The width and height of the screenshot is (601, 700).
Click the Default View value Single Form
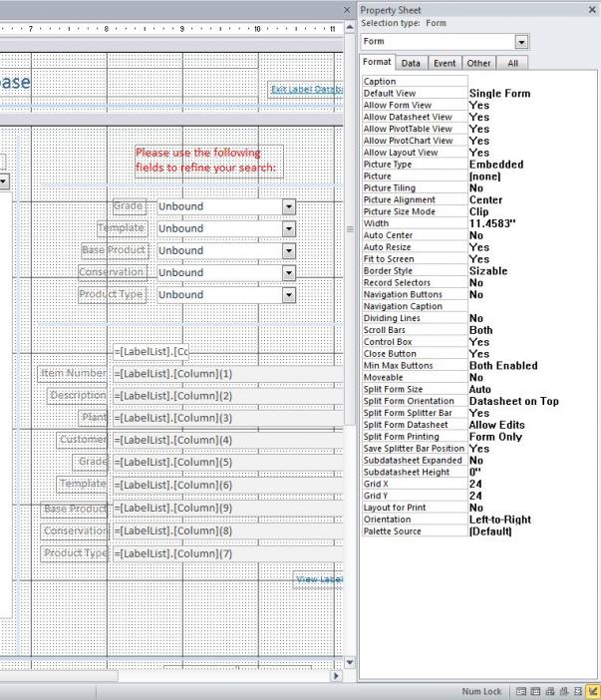[x=499, y=94]
